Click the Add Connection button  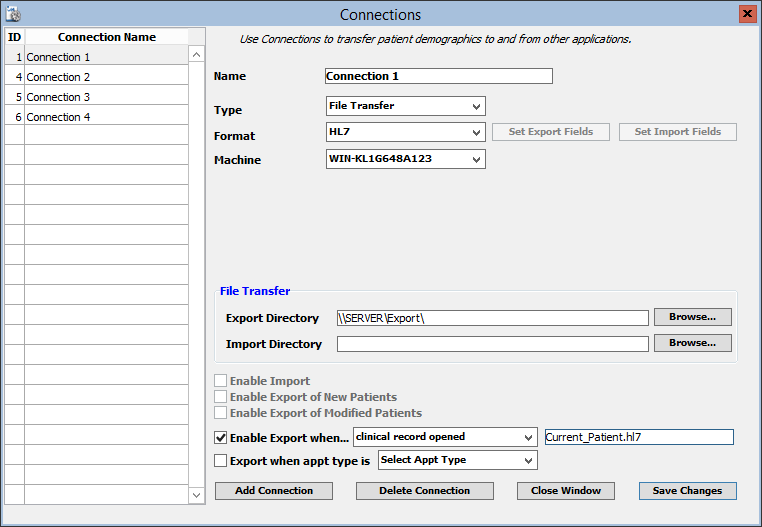[x=274, y=491]
